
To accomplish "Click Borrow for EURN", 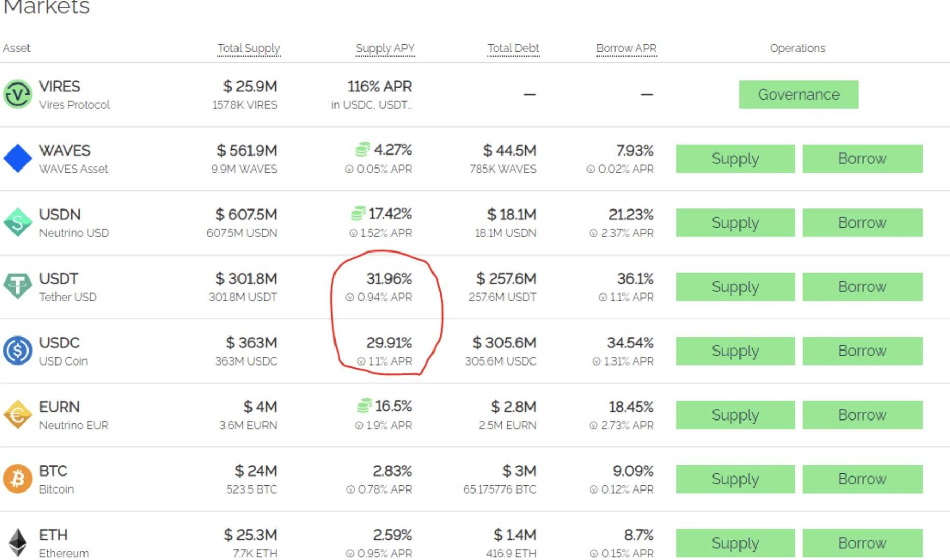I will pos(862,415).
